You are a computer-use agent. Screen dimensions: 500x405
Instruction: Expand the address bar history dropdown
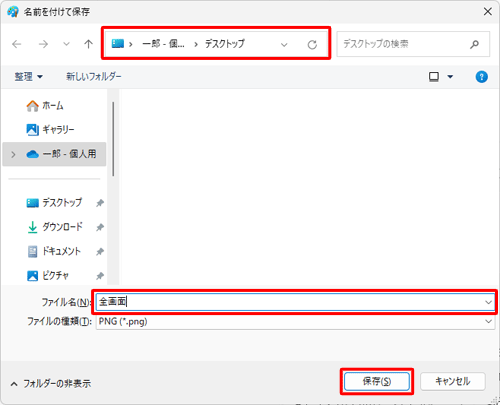(x=284, y=44)
